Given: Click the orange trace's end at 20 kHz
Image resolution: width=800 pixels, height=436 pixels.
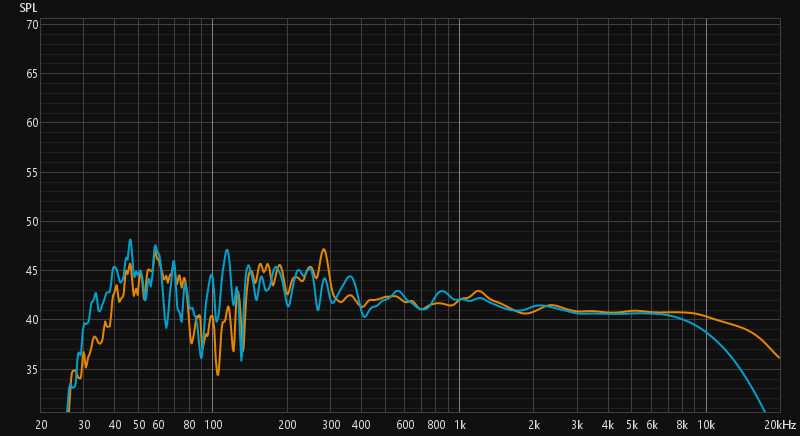Looking at the screenshot, I should pos(779,357).
